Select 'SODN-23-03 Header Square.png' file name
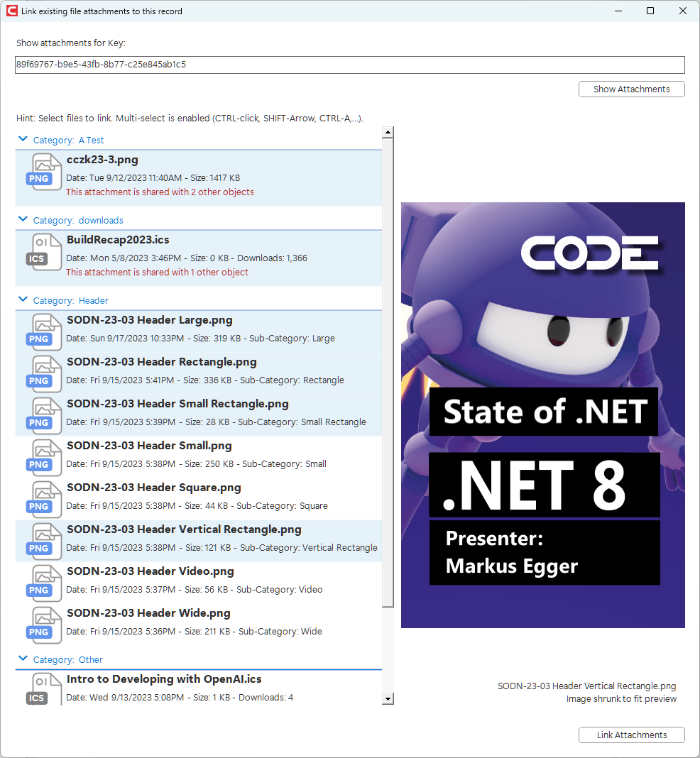The width and height of the screenshot is (700, 758). tap(154, 488)
